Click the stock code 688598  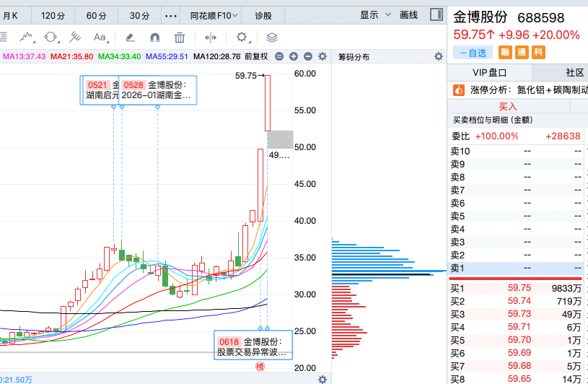coord(541,18)
